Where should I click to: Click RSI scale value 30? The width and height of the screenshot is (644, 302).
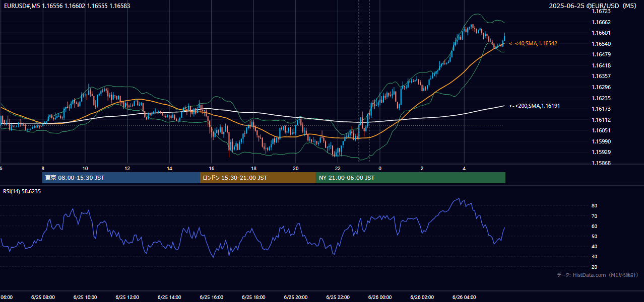coord(595,257)
